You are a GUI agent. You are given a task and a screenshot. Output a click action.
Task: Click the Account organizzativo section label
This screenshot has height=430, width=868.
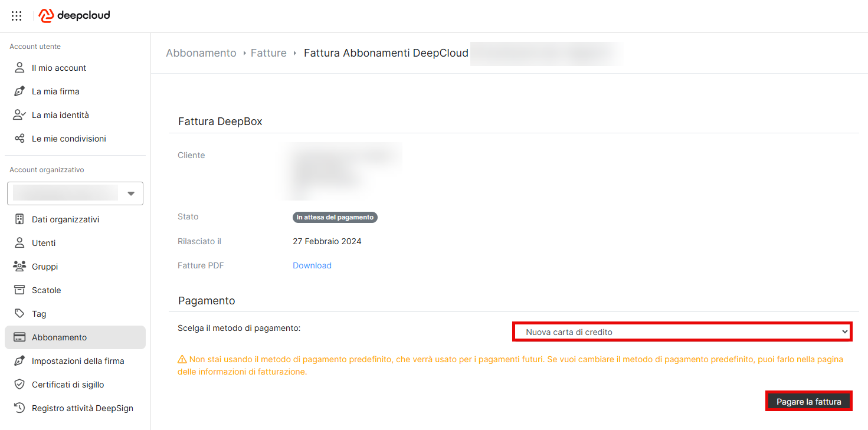pos(47,170)
